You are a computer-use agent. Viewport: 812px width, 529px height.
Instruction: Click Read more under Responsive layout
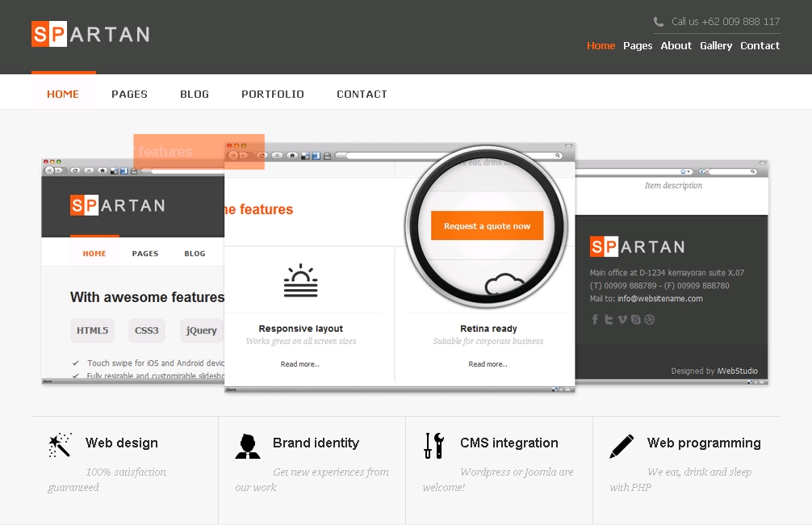tap(300, 364)
